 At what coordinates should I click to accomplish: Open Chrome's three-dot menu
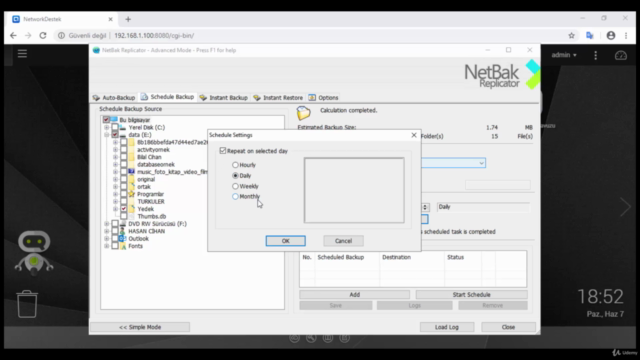click(626, 36)
